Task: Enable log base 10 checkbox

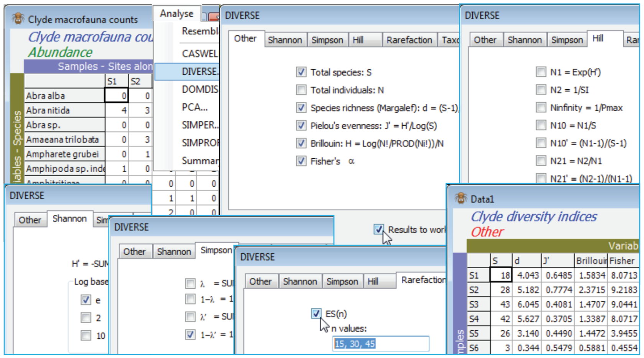Action: tap(86, 336)
